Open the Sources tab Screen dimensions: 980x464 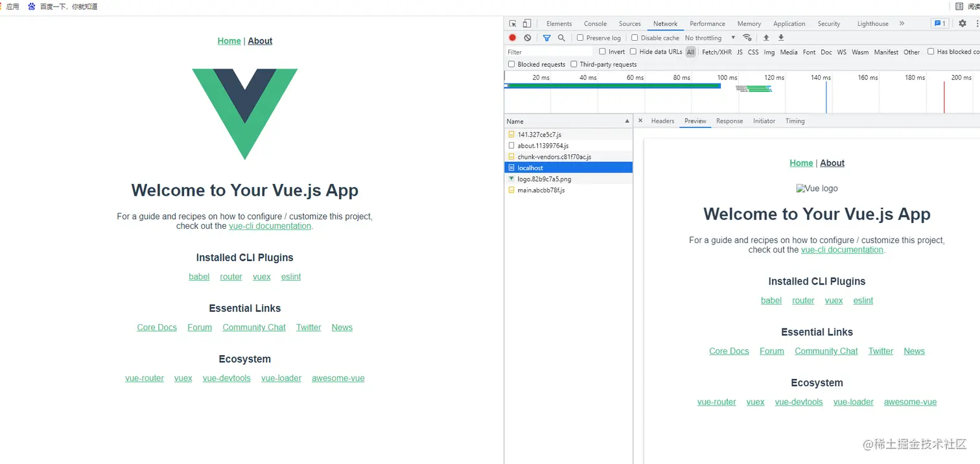(629, 23)
